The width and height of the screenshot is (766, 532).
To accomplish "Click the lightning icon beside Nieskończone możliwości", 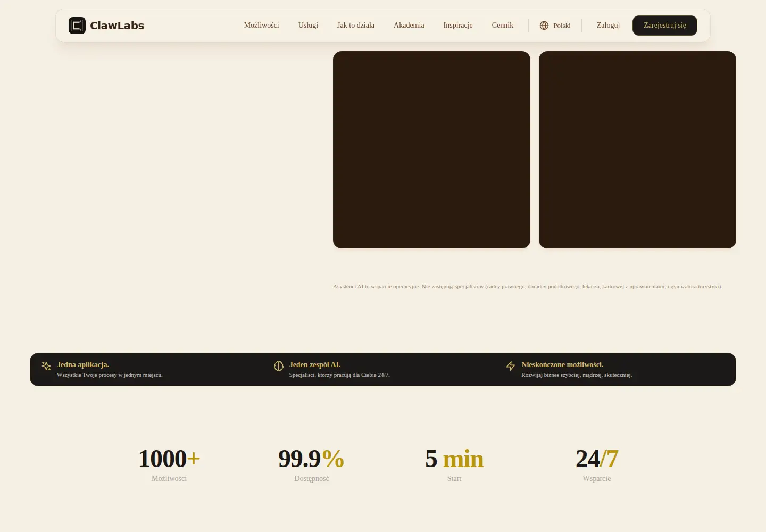I will coord(511,366).
